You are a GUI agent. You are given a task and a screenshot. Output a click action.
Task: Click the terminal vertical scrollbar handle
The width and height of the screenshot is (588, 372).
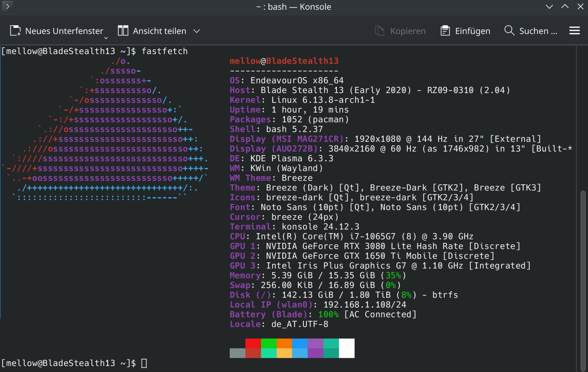pos(583,281)
